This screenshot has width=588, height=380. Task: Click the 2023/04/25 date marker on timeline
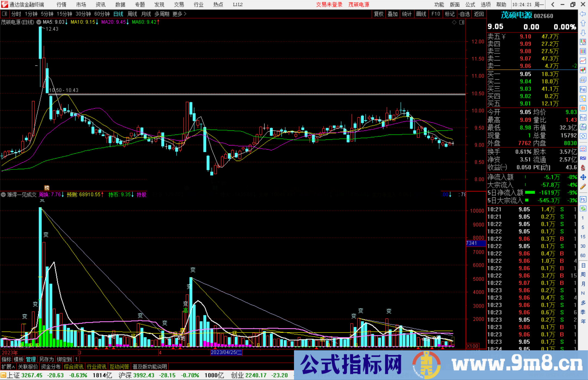coord(226,352)
